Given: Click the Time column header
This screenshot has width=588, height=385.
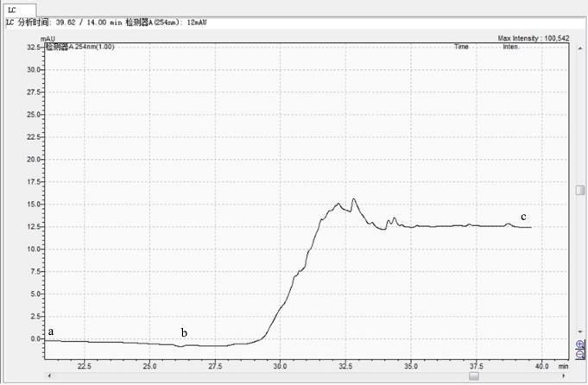Looking at the screenshot, I should click(x=462, y=47).
